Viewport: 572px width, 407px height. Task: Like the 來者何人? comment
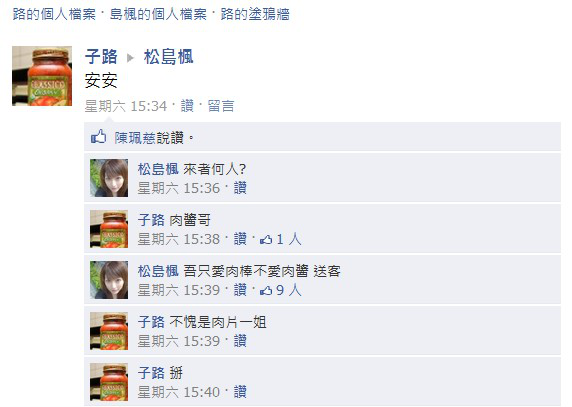240,188
